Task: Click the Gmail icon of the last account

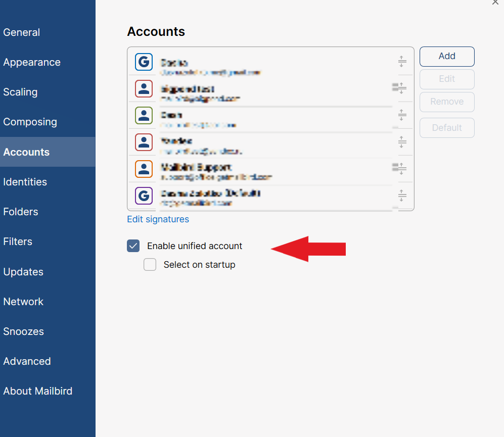Action: click(143, 196)
